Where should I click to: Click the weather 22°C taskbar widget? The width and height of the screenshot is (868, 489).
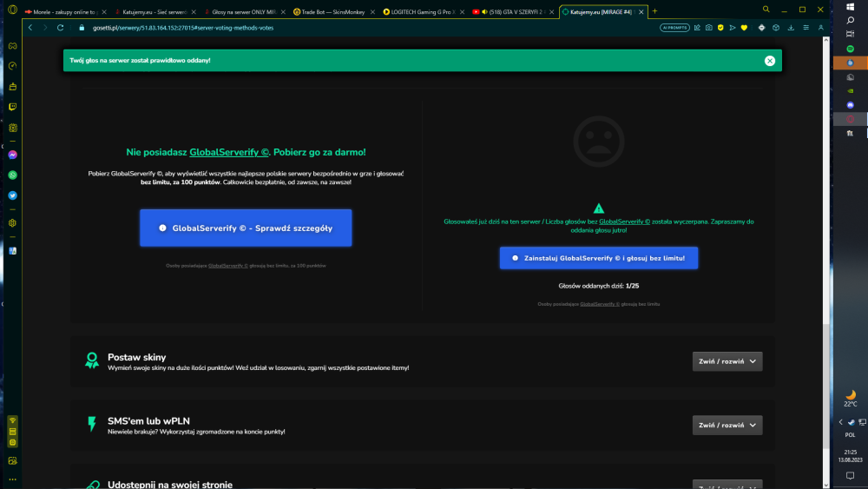coord(851,399)
